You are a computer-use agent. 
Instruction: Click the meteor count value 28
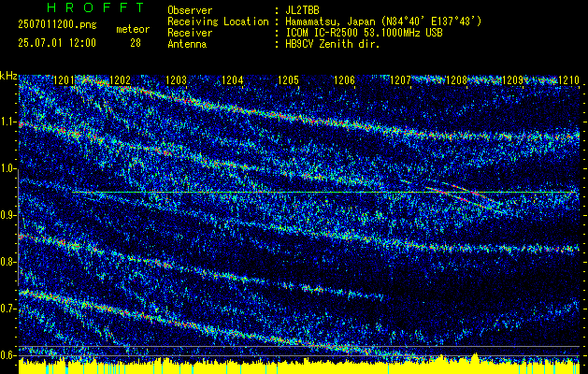coord(136,43)
